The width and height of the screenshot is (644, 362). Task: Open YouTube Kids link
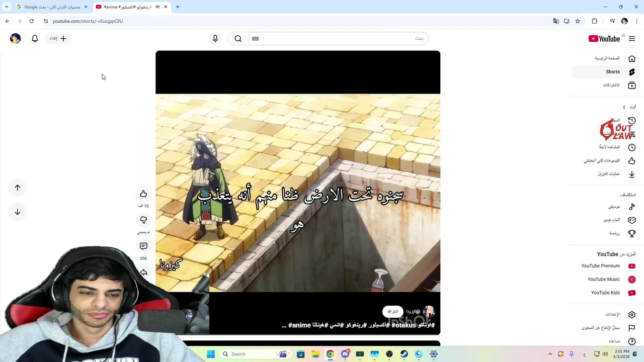click(606, 293)
